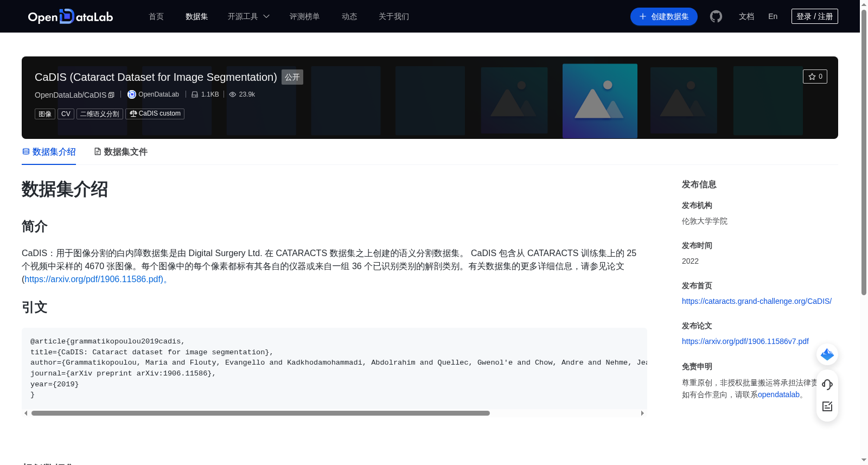Click the 二维语义分割 tag
The width and height of the screenshot is (868, 465).
(x=100, y=114)
